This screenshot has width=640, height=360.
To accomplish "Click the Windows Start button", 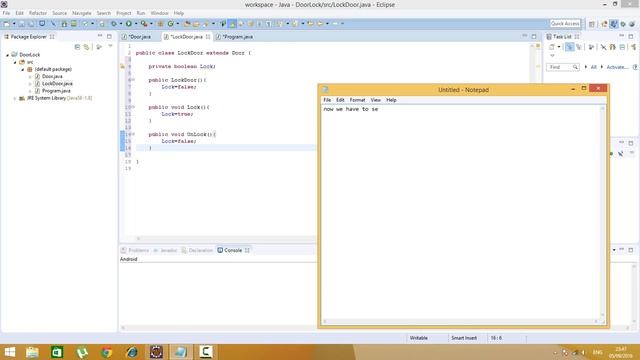I will pyautogui.click(x=10, y=352).
